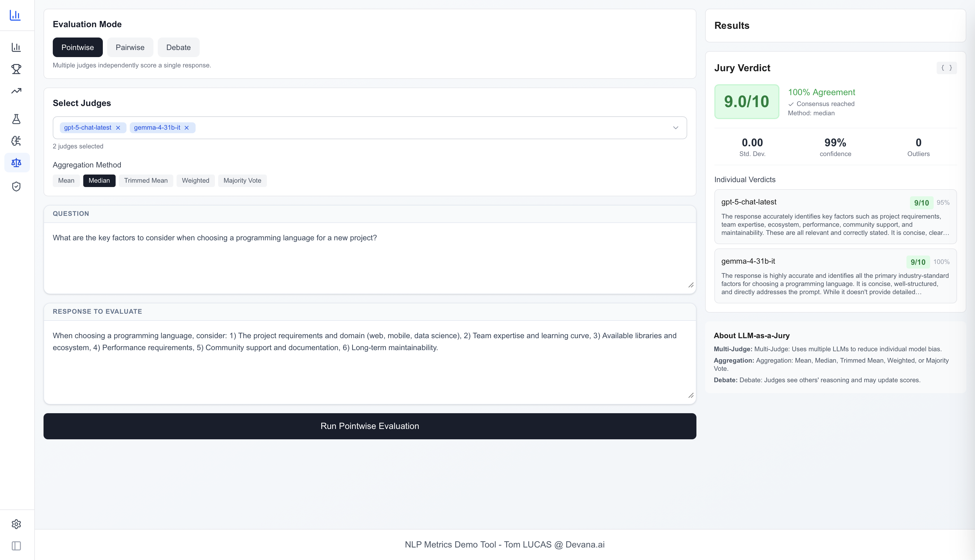Click the Method: median text
The image size is (975, 560).
pyautogui.click(x=811, y=113)
